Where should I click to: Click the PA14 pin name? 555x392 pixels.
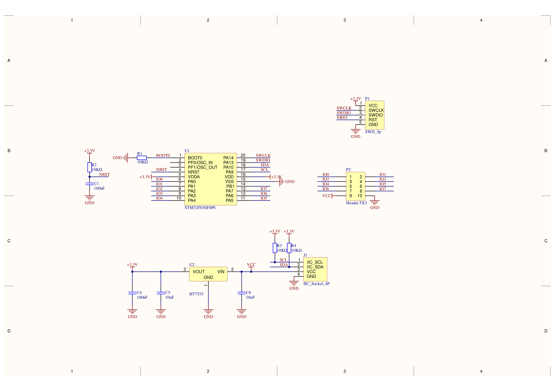pos(228,158)
